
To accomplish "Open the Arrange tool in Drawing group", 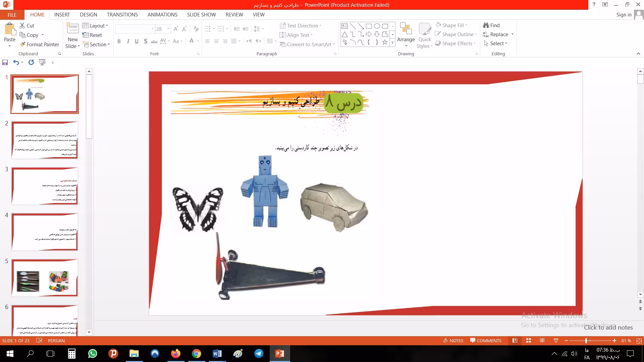I will pyautogui.click(x=406, y=35).
